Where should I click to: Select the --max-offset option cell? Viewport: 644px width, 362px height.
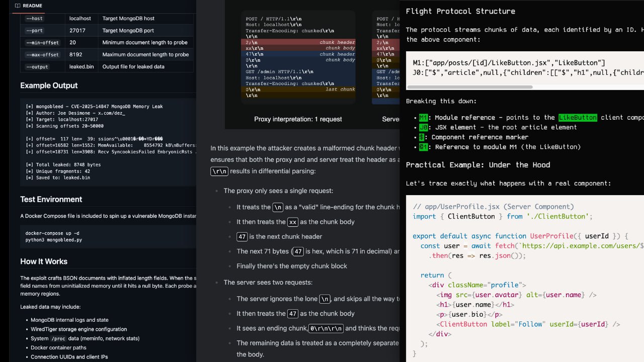[43, 55]
